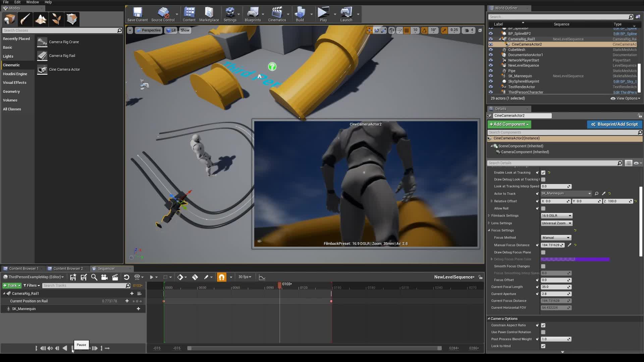Disable Enable Look at Tracking

click(543, 172)
